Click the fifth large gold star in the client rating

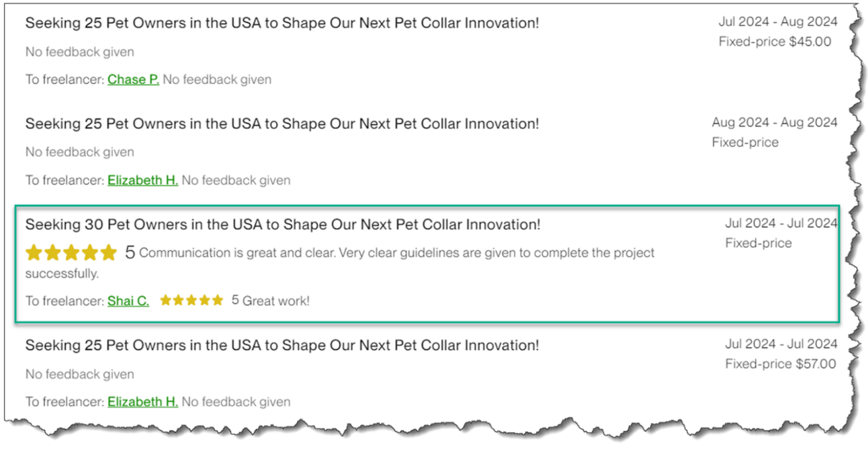tap(109, 253)
